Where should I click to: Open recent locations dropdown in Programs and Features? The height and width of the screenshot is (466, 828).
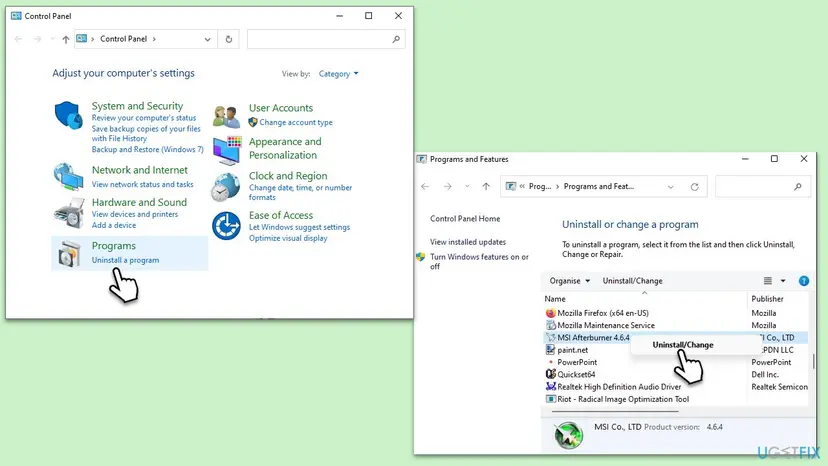(x=467, y=187)
